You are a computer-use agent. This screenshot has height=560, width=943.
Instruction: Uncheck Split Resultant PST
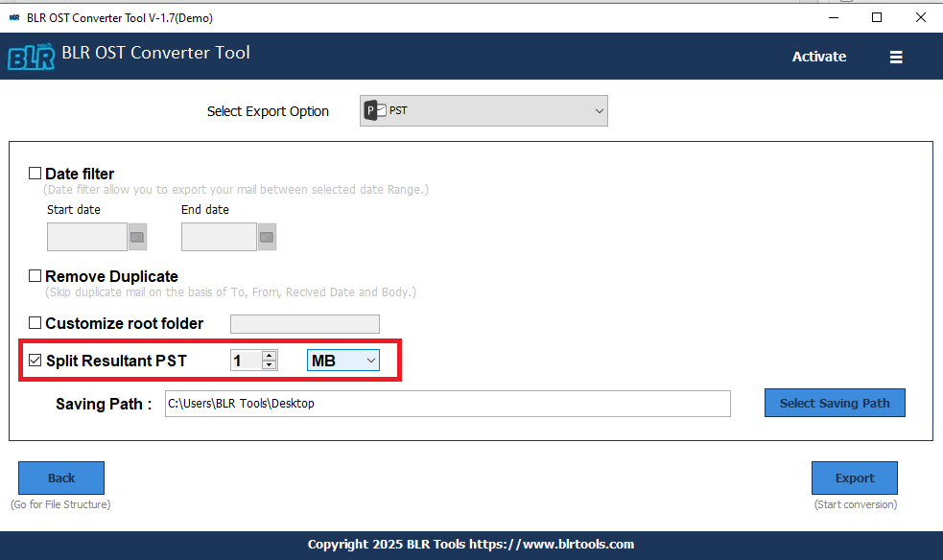tap(35, 360)
